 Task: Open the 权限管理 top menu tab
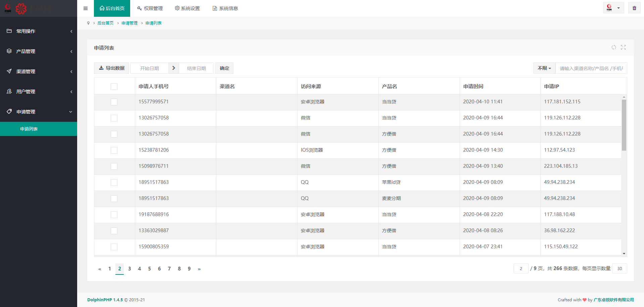(150, 8)
